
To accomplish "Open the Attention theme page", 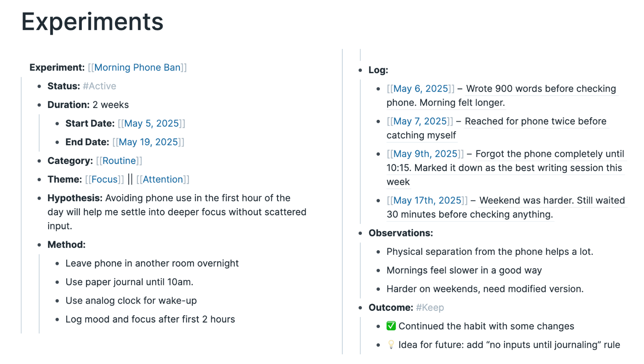I will [163, 179].
